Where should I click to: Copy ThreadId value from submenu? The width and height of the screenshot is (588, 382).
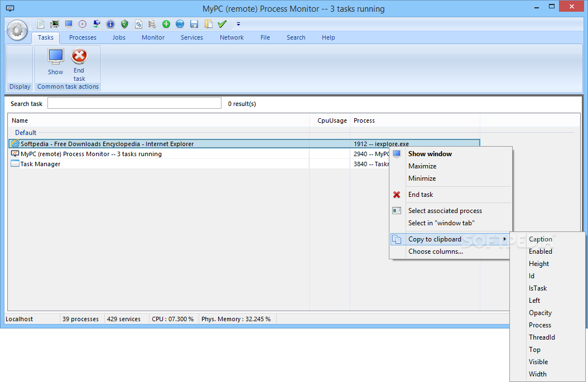click(x=547, y=337)
